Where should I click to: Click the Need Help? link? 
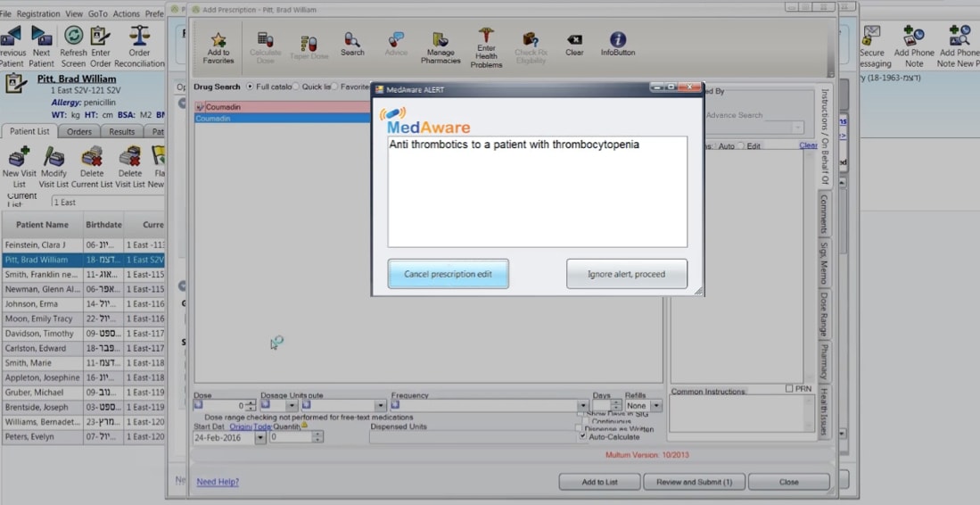click(218, 482)
